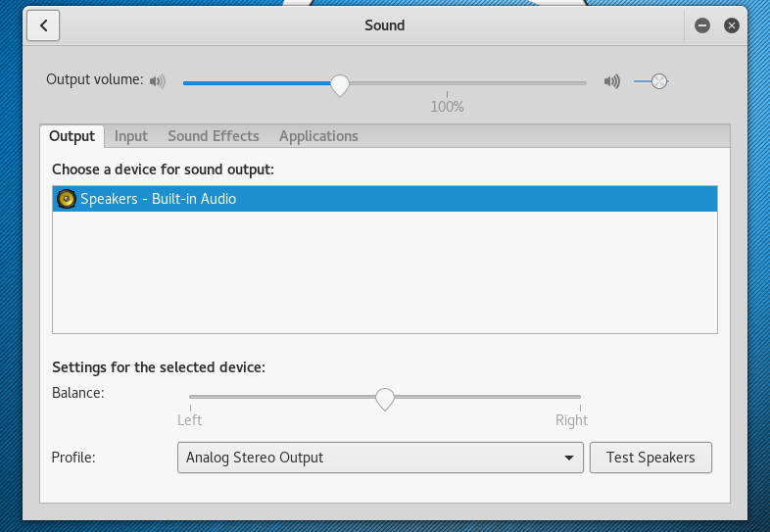Click the high-volume speaker icon

coord(612,81)
